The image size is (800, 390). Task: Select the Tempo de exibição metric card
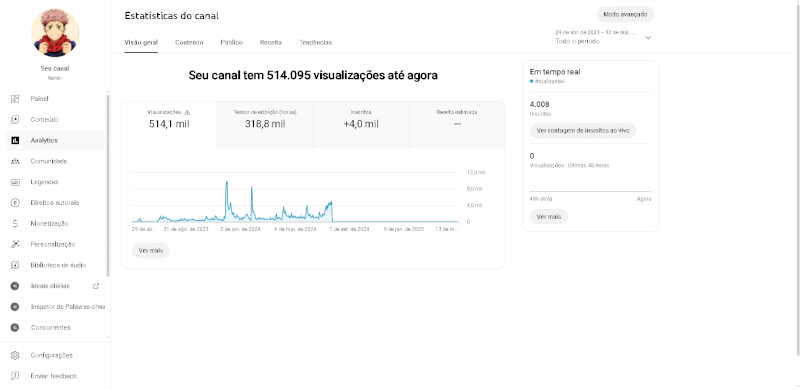click(x=265, y=125)
